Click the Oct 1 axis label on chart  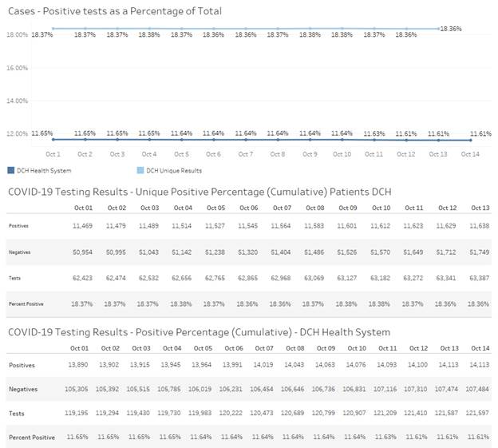(53, 153)
